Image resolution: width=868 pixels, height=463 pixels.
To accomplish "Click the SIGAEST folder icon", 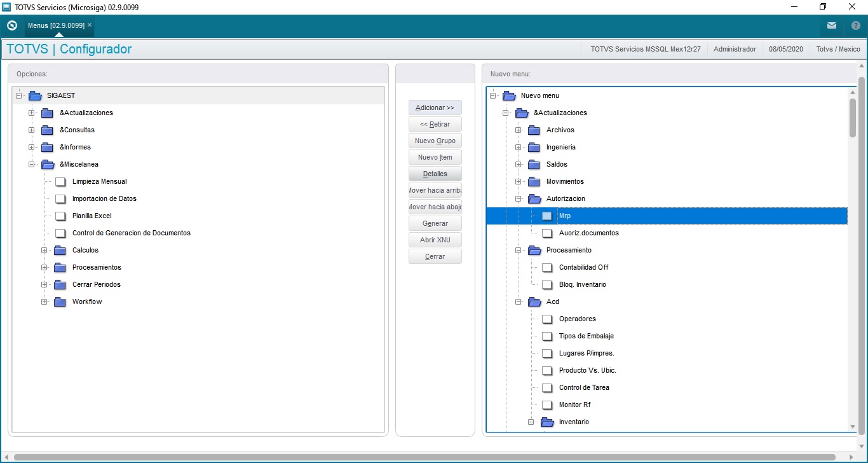I will pos(35,95).
